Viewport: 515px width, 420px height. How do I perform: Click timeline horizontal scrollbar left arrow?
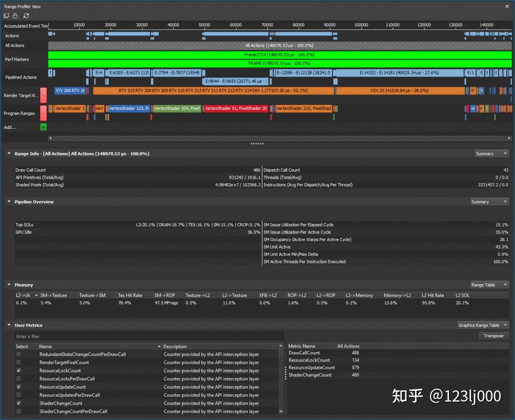point(51,138)
